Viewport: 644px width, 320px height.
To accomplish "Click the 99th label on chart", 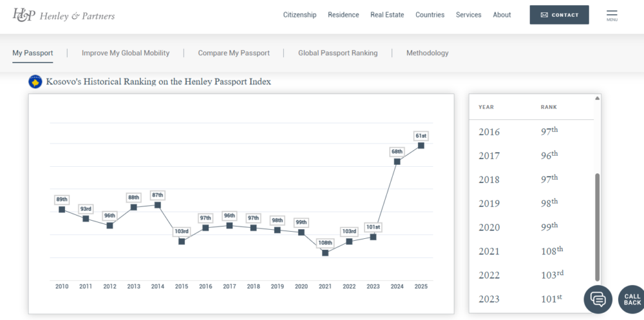I will (x=301, y=223).
